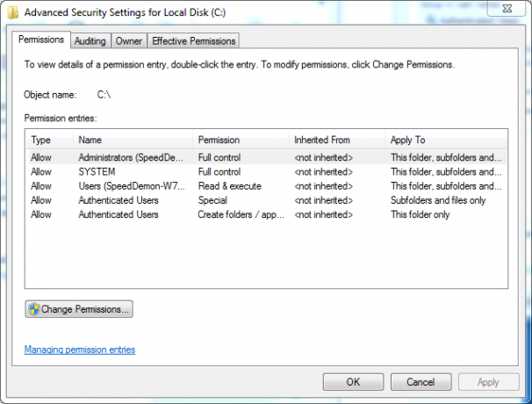Sort entries by Type column header

click(x=49, y=140)
